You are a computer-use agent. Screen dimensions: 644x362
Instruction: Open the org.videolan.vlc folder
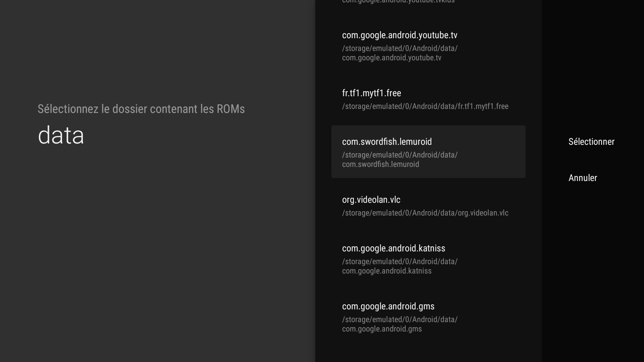pyautogui.click(x=428, y=206)
